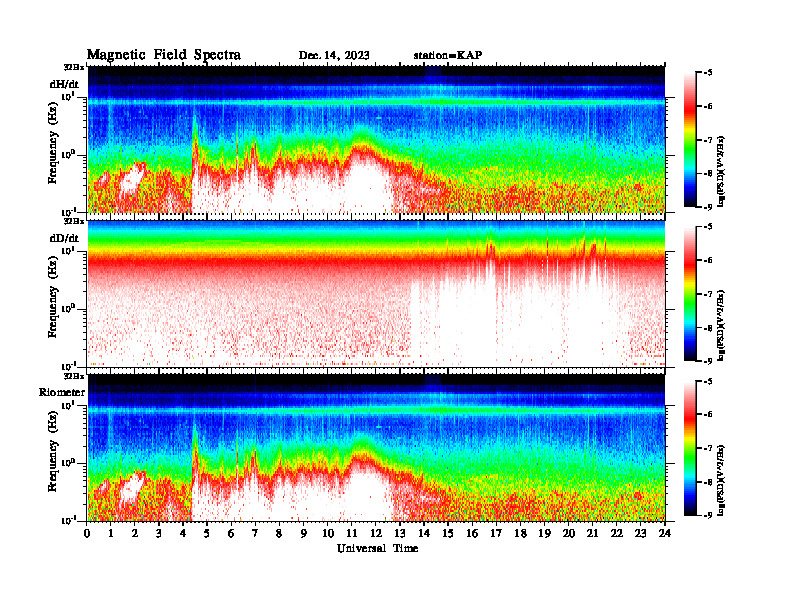
Task: Click the dD/dt panel color bar
Action: point(690,294)
